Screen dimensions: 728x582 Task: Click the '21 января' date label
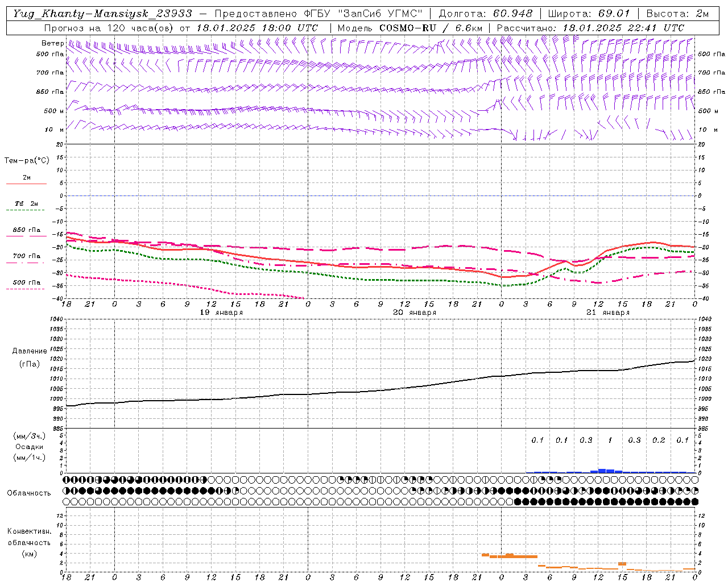pyautogui.click(x=608, y=313)
